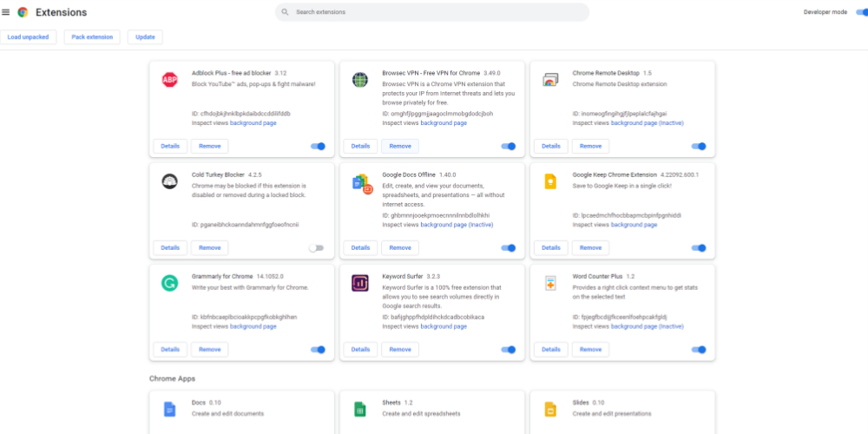
Task: Open Word Counter Plus background page link
Action: tap(648, 326)
